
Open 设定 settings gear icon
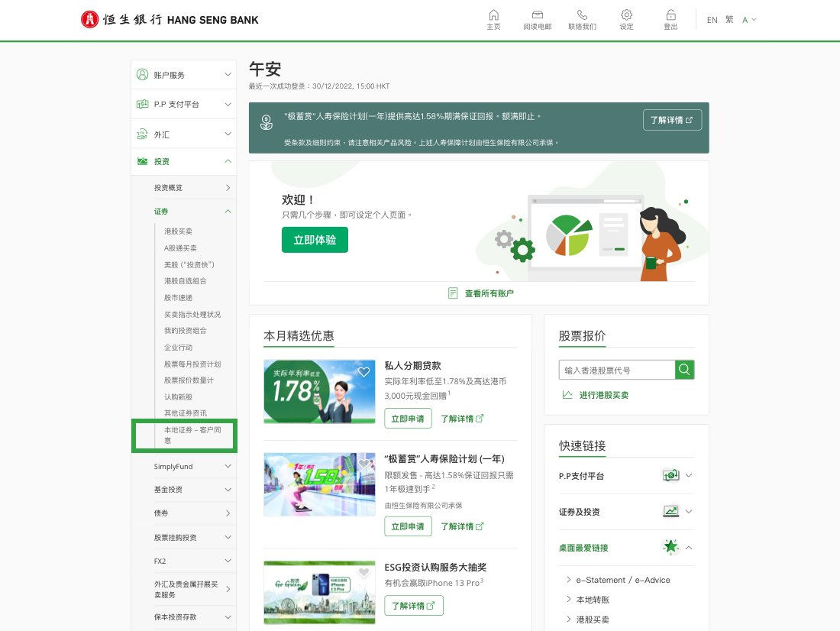tap(626, 15)
